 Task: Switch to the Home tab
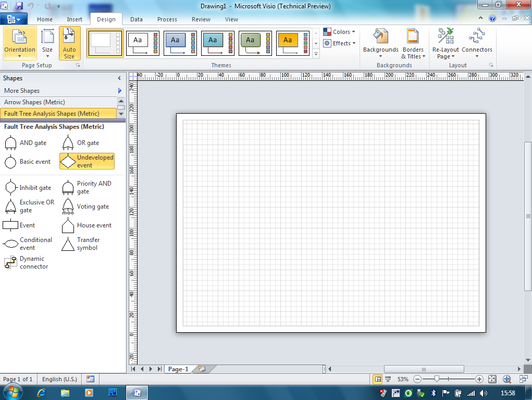(x=45, y=19)
